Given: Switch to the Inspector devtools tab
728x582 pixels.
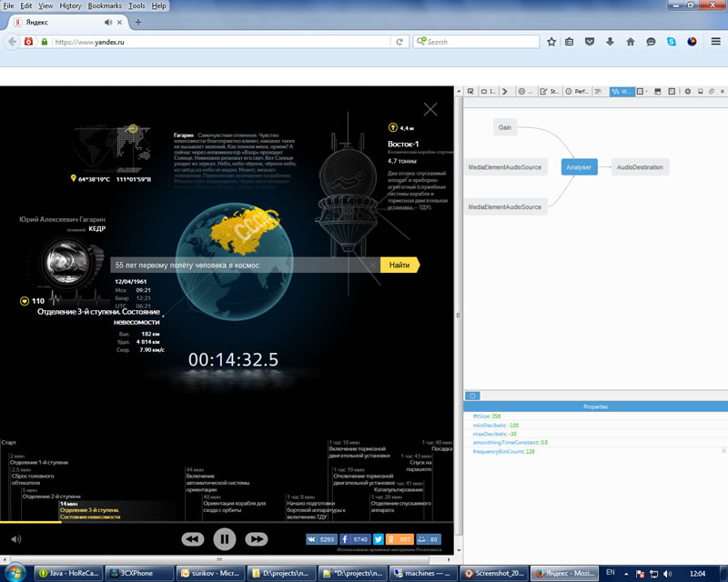Looking at the screenshot, I should point(488,92).
